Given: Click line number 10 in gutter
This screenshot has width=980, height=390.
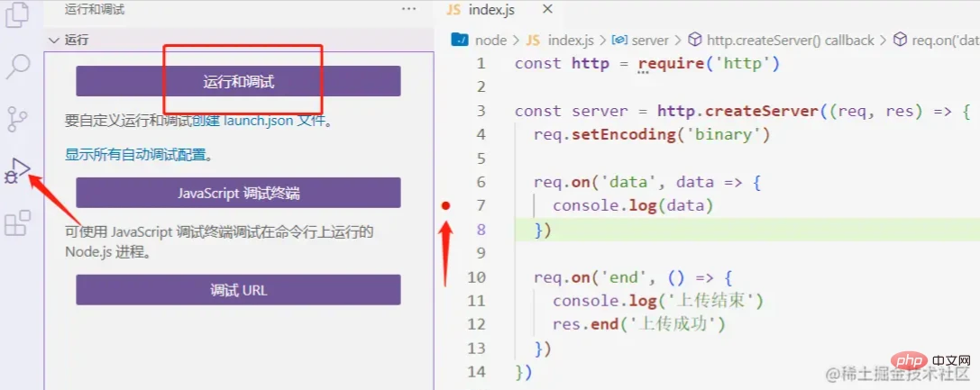Looking at the screenshot, I should click(476, 277).
